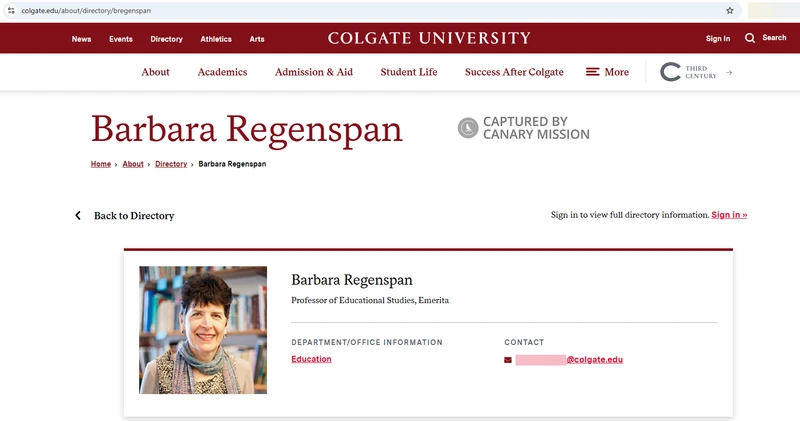The height and width of the screenshot is (421, 800).
Task: Open the Education department link
Action: coord(311,359)
